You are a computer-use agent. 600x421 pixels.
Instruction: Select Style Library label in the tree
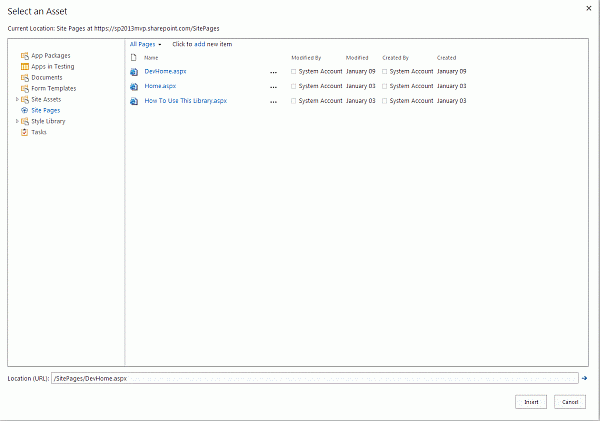(48, 121)
